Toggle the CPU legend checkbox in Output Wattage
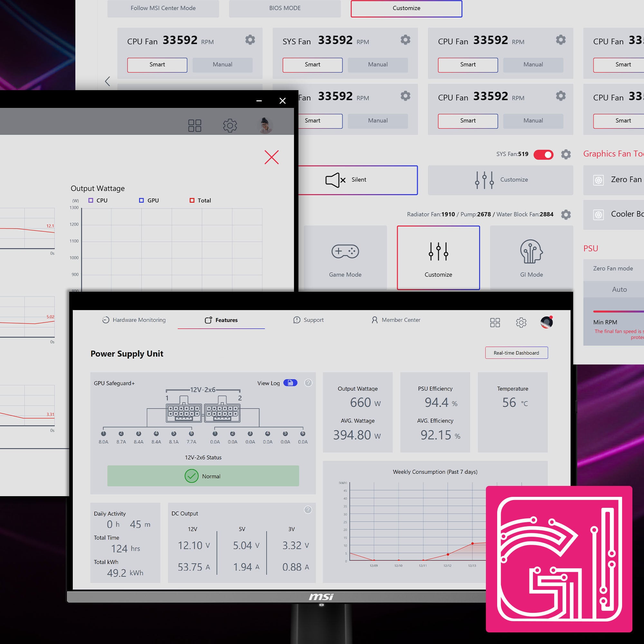644x644 pixels. (x=91, y=200)
